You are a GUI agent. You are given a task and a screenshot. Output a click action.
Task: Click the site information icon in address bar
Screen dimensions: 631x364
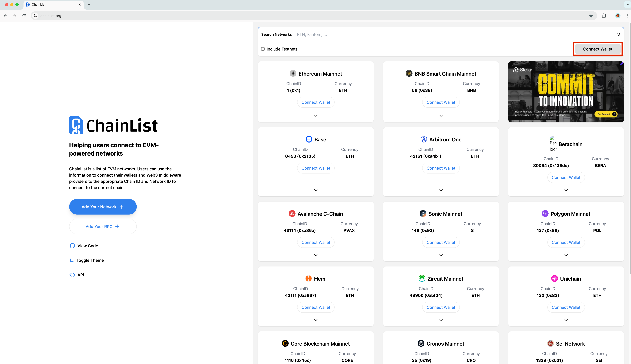pos(35,16)
